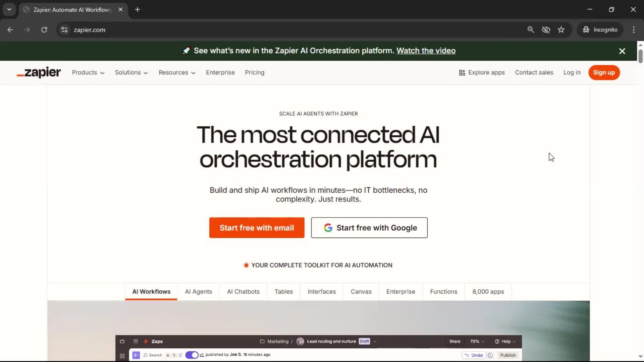
Task: Select the Canvas tab
Action: tap(361, 292)
